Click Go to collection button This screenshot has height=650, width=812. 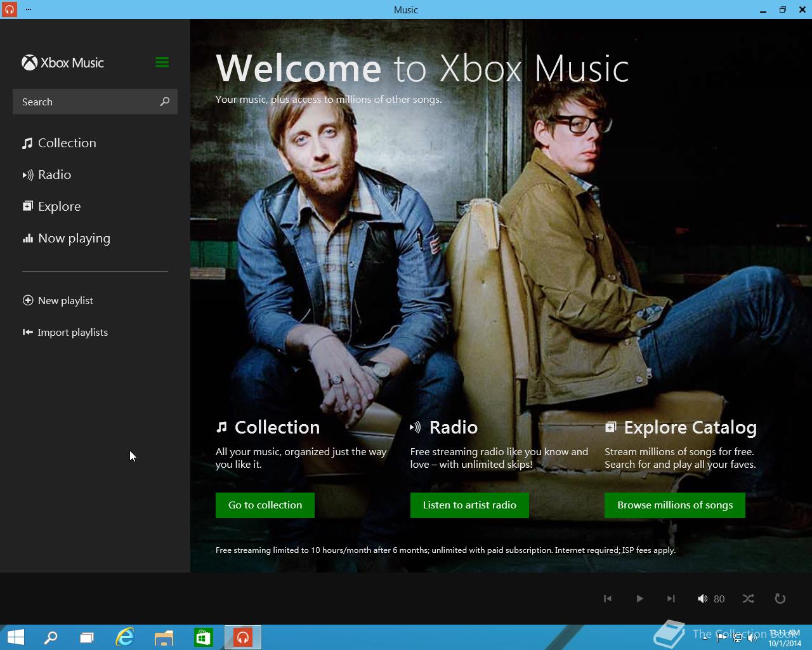(x=265, y=505)
